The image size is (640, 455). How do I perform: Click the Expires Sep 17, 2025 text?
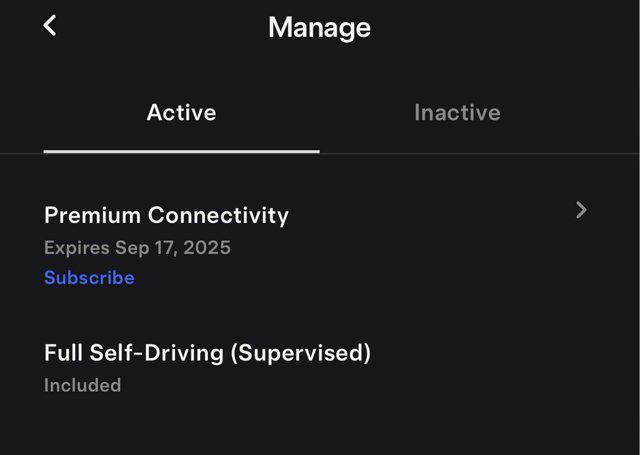point(137,247)
